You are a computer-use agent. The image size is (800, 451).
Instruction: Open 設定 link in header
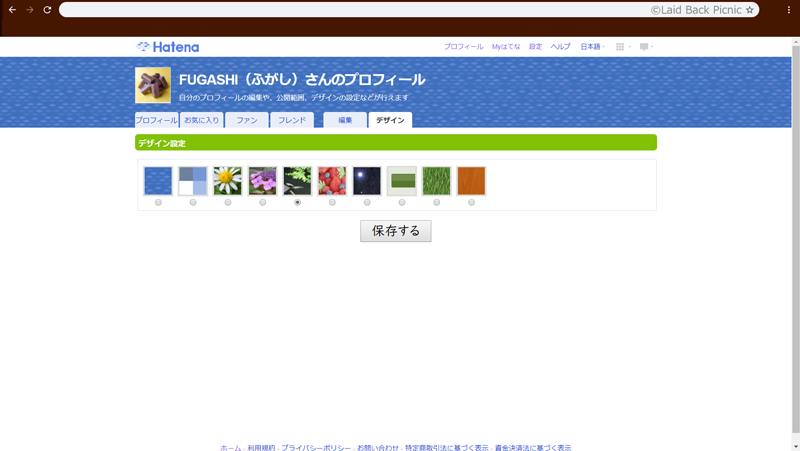click(535, 46)
